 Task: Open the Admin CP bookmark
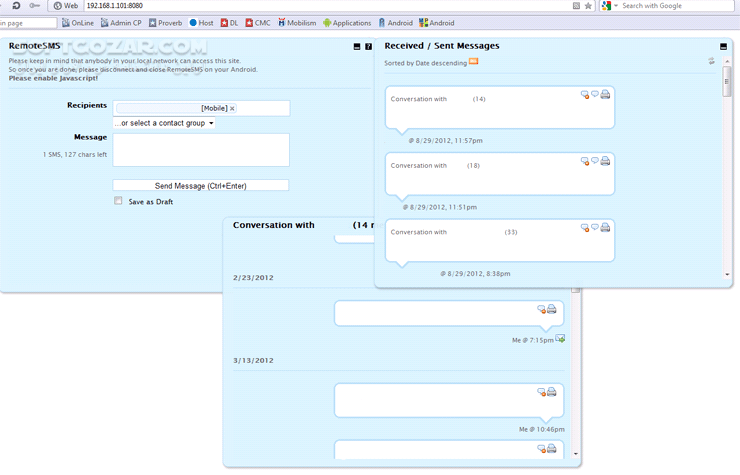click(121, 23)
